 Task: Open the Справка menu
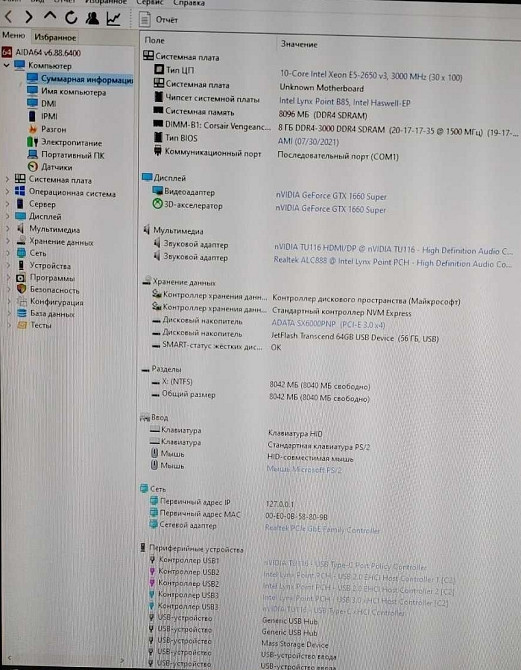pyautogui.click(x=188, y=3)
